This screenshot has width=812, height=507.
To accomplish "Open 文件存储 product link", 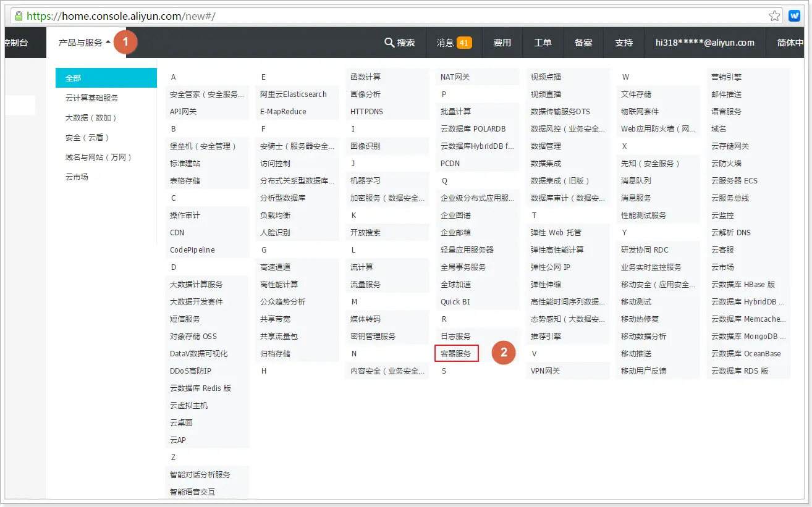I will [x=636, y=94].
